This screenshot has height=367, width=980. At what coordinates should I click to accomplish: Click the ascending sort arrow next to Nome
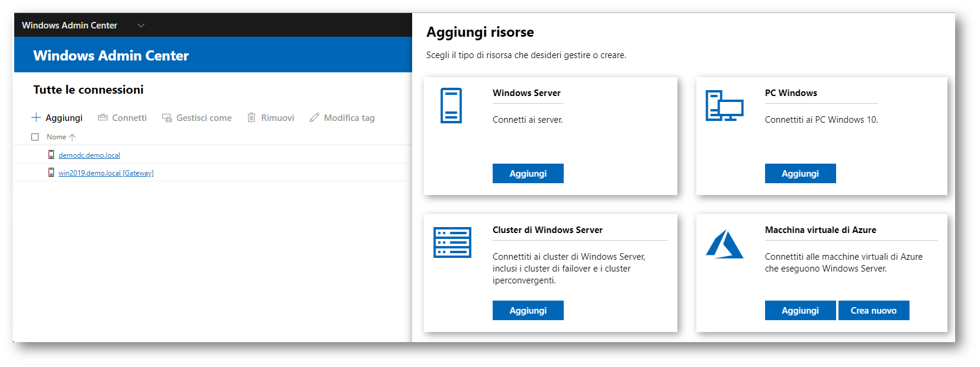(72, 137)
